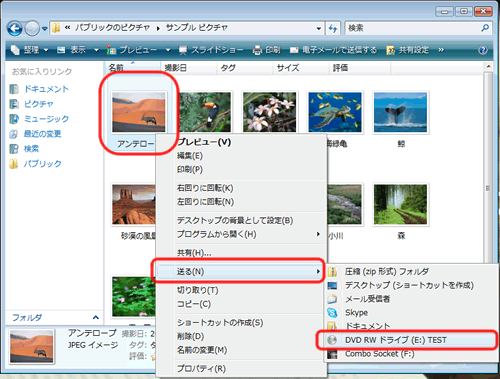Open the 送る(N) submenu

(240, 271)
